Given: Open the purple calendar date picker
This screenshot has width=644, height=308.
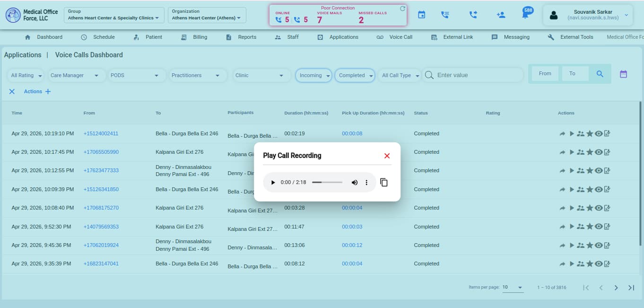Looking at the screenshot, I should 623,74.
